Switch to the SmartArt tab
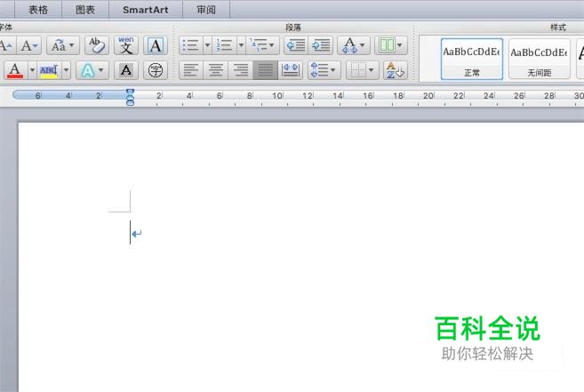The image size is (584, 392). pyautogui.click(x=145, y=10)
